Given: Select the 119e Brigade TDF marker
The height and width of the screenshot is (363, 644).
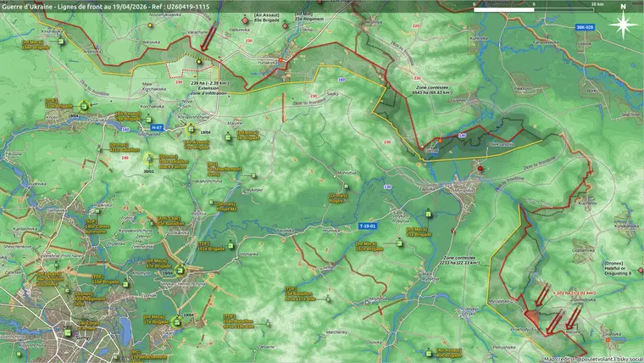Looking at the screenshot, I should coord(126,283).
